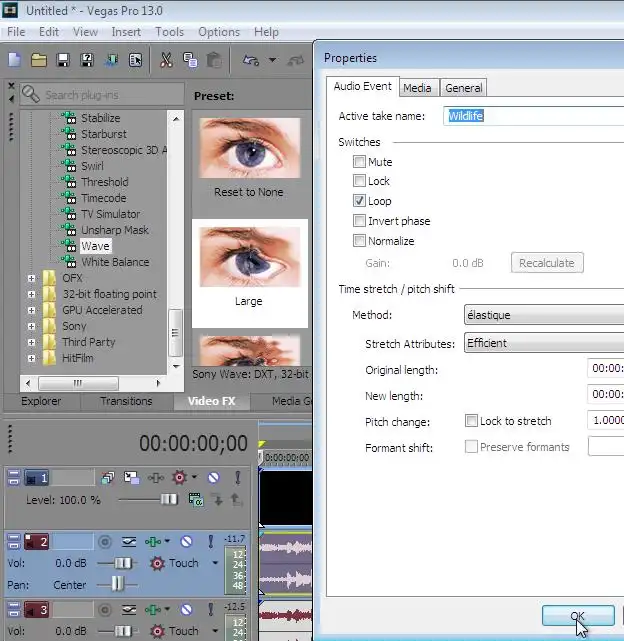Open the Insert menu
Viewport: 624px width, 641px height.
tap(126, 32)
